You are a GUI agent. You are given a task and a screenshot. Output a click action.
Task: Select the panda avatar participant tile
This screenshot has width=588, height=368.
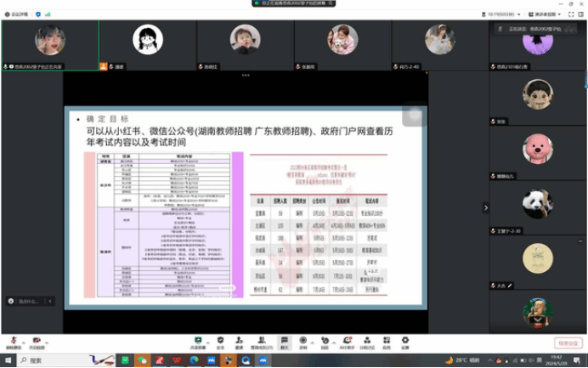tap(537, 204)
